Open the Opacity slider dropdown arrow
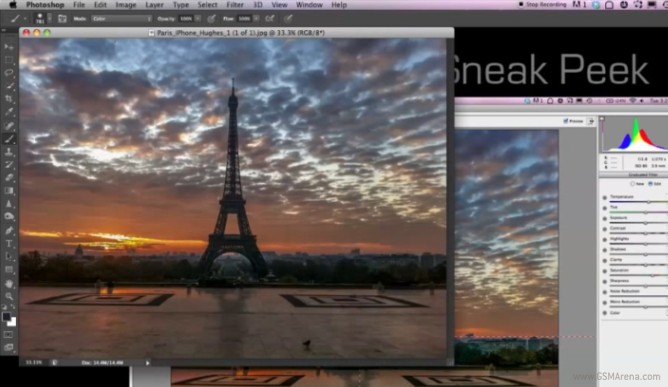668x387 pixels. (198, 19)
